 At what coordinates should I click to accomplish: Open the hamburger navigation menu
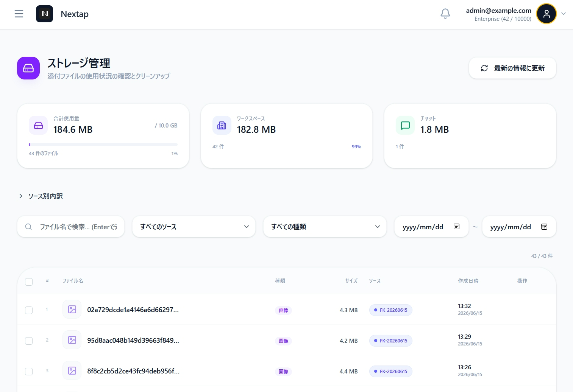19,14
